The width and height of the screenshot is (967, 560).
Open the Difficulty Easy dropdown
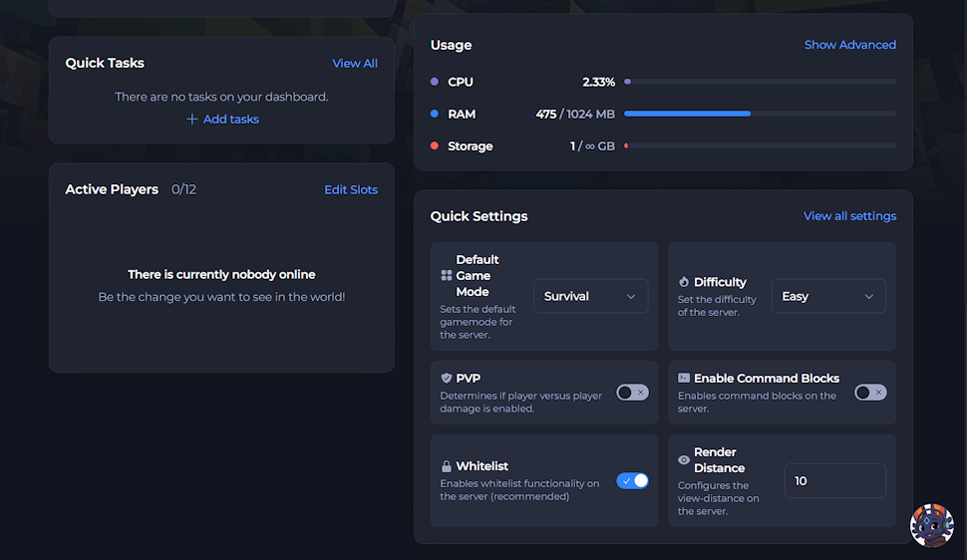click(828, 296)
